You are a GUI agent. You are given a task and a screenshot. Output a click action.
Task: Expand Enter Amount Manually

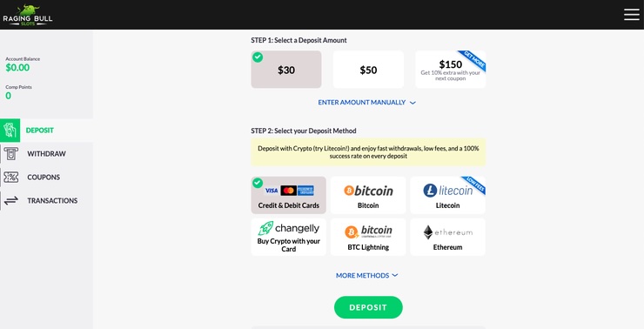click(x=366, y=103)
